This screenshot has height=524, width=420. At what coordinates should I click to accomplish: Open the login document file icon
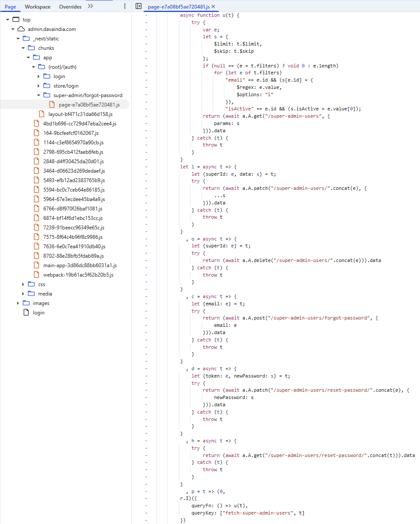coord(26,313)
